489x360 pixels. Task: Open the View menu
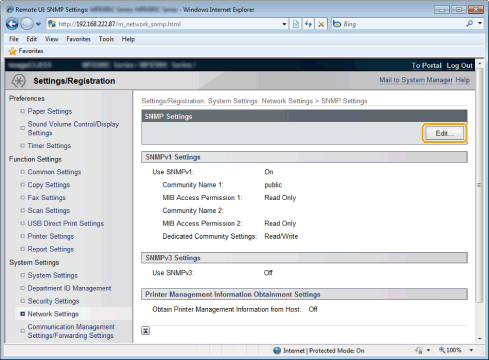point(52,39)
